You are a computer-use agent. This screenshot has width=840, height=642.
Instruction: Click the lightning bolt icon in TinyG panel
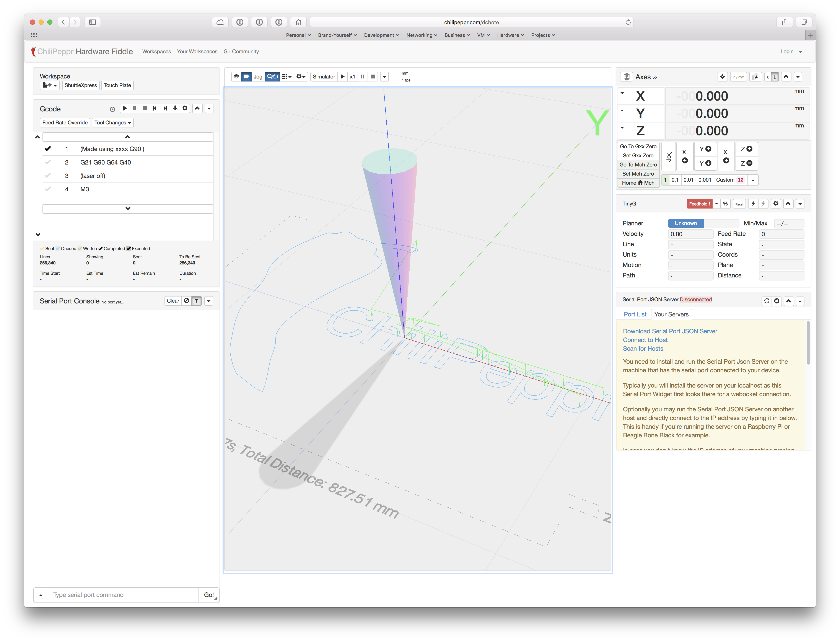click(x=753, y=204)
